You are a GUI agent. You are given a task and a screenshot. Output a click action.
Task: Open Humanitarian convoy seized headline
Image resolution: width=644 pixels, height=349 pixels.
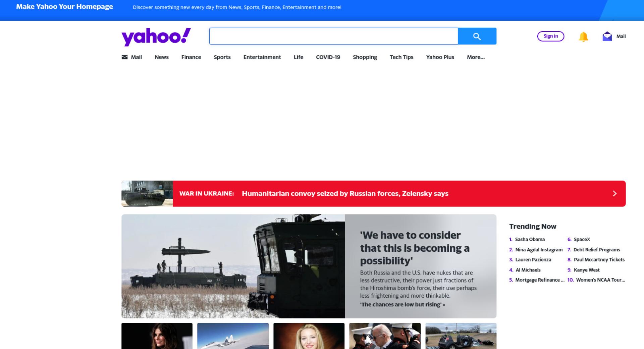click(345, 194)
